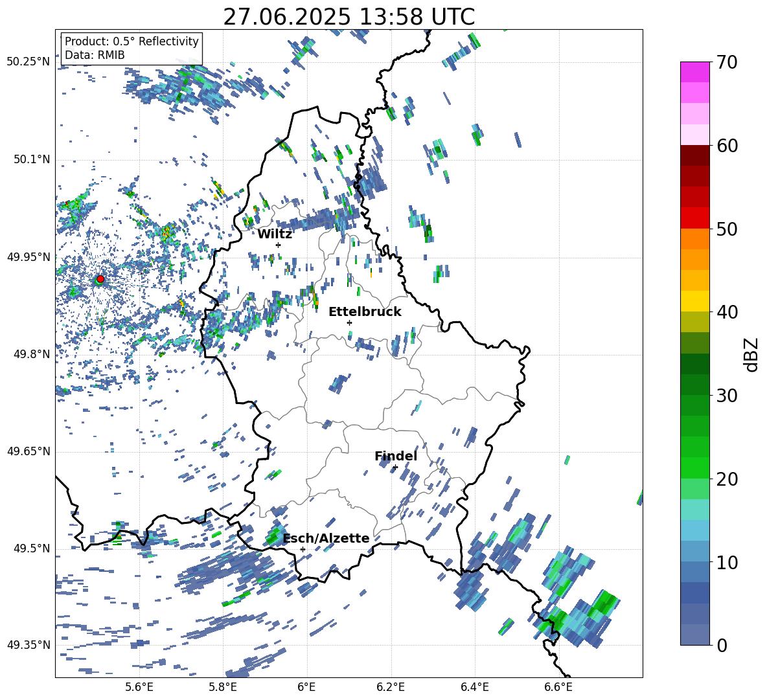Screen dimensions: 767x700
Task: Click the Esch/Alzette cross marker
Action: coord(303,549)
